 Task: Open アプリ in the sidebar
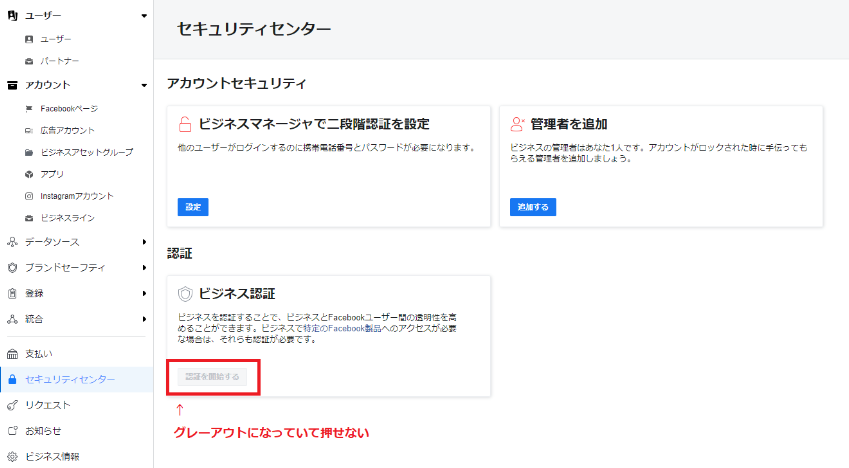pos(52,174)
